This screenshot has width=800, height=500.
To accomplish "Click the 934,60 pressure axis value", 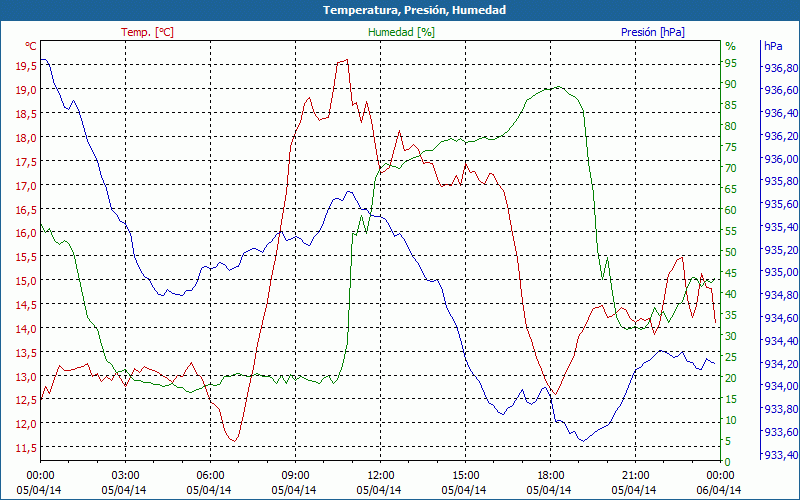I will (x=781, y=318).
